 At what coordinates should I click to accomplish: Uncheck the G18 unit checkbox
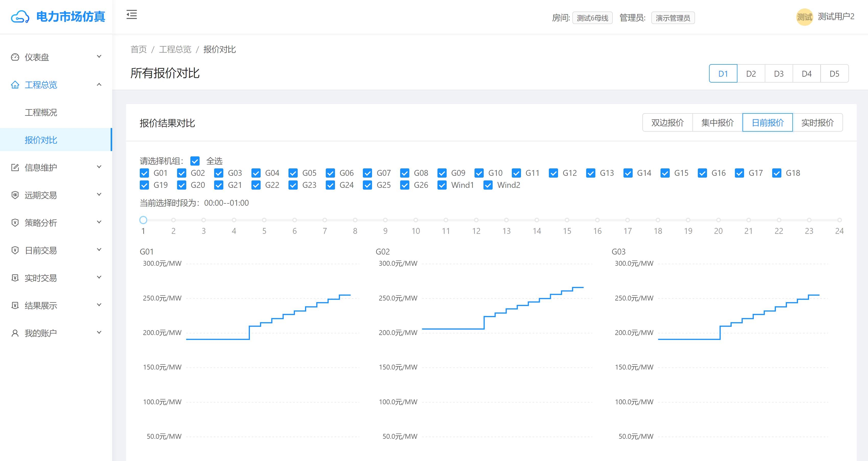[777, 173]
